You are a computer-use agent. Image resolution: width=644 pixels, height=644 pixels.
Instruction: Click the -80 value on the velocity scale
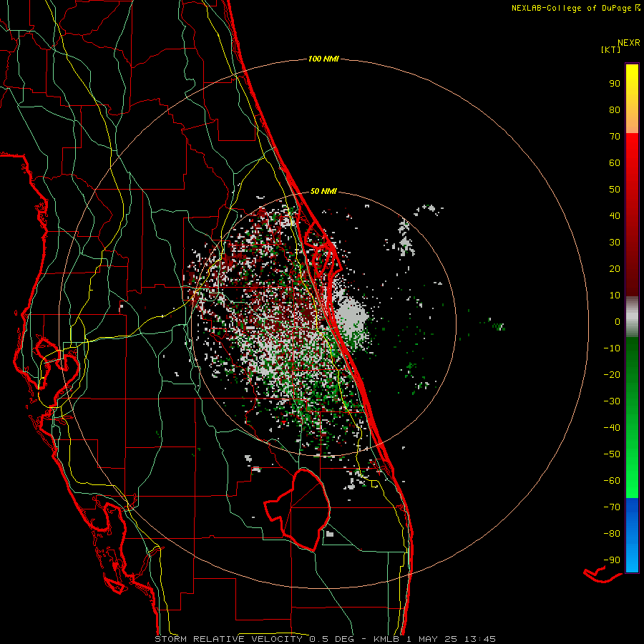(x=612, y=534)
